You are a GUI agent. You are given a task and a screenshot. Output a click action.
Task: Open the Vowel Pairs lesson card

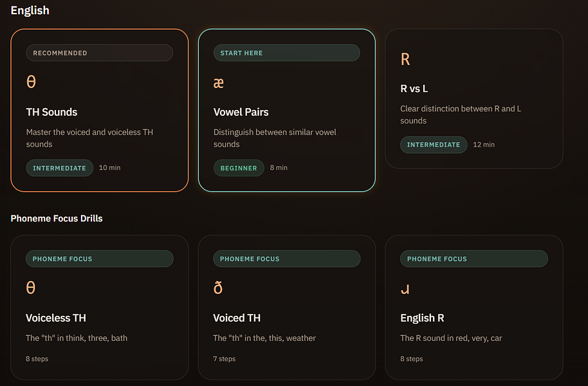click(286, 110)
